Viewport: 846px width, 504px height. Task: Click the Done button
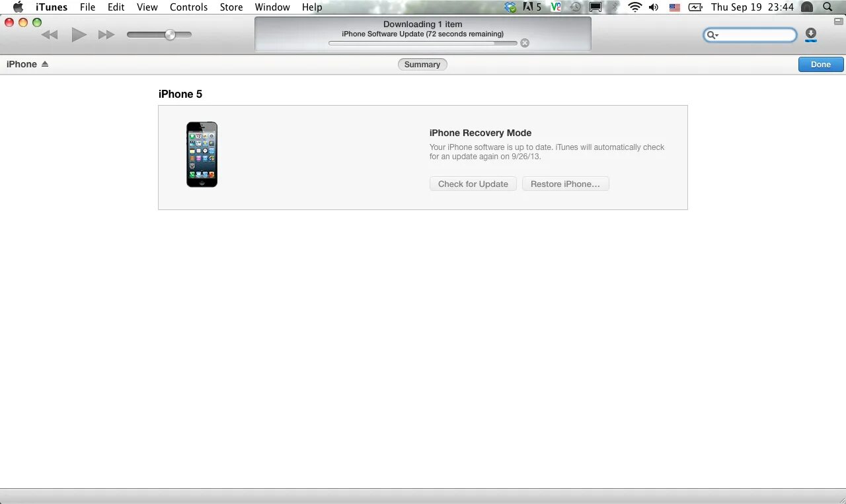821,64
